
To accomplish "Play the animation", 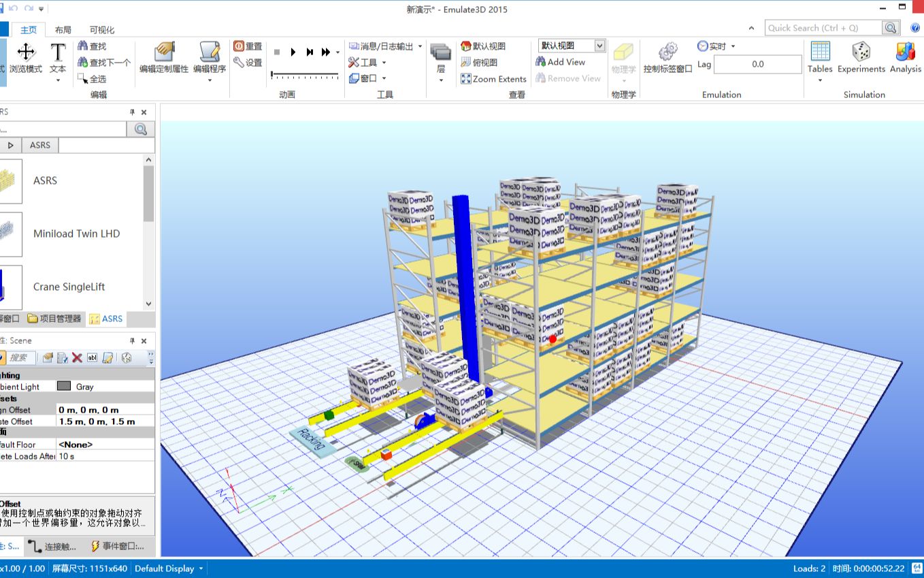I will pos(293,52).
